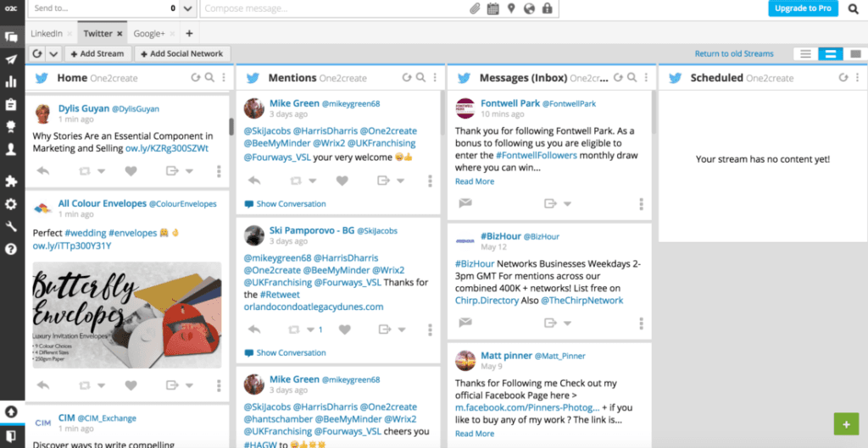
Task: Open Streams icon in left sidebar
Action: [11, 37]
